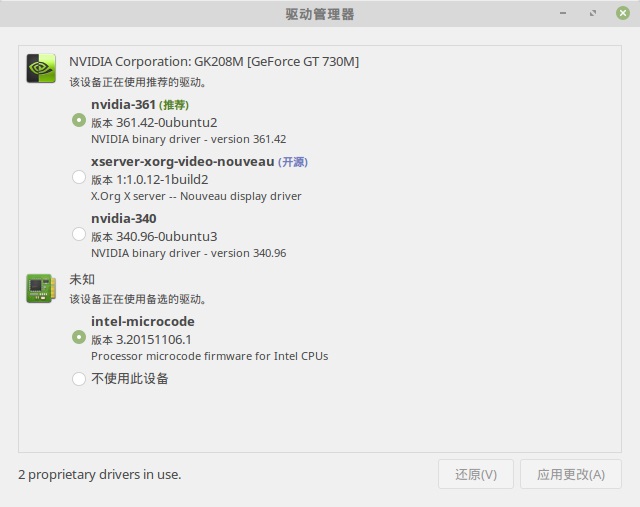
Task: Choose the nvidia-340 driver radio button
Action: 79,234
